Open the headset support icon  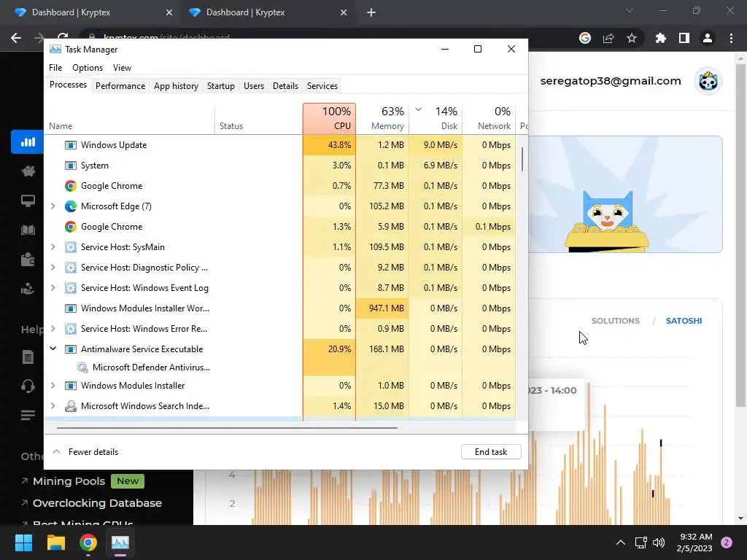[x=28, y=386]
